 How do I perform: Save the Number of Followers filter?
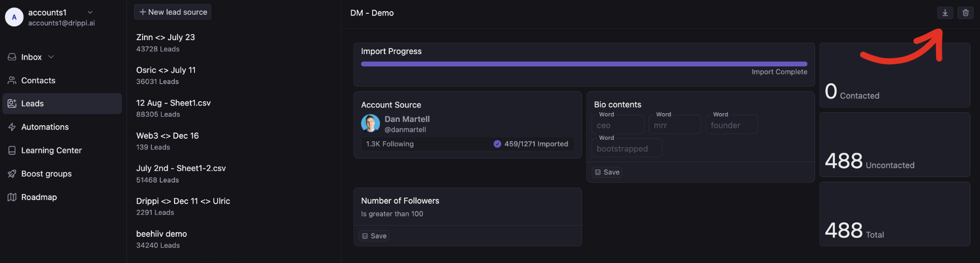tap(374, 236)
